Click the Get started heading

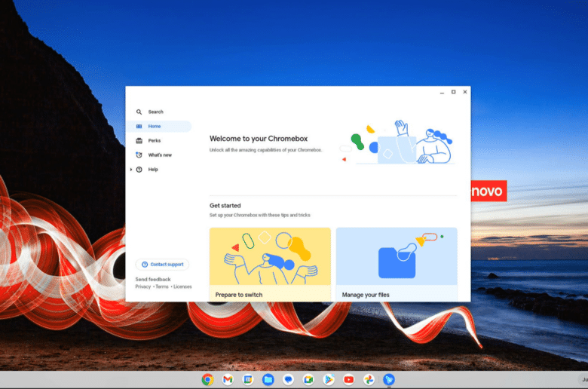pyautogui.click(x=225, y=206)
